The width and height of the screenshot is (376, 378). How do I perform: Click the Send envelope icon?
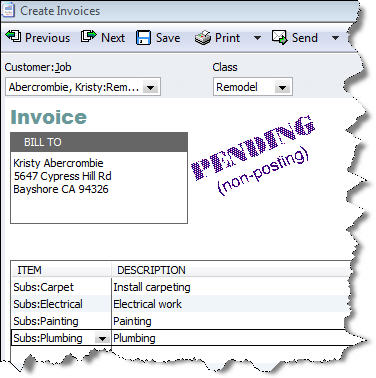point(279,37)
